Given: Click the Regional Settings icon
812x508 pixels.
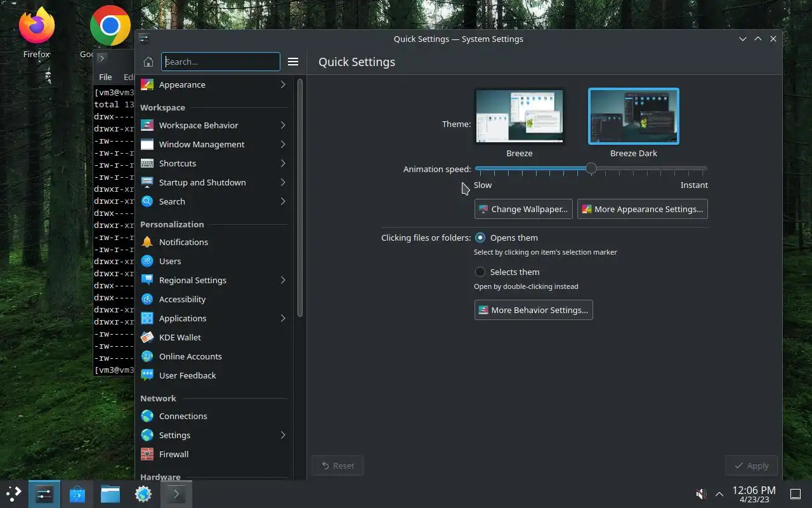Looking at the screenshot, I should (x=147, y=280).
